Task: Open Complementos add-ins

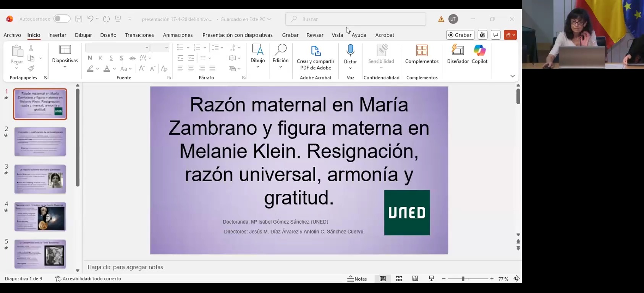Action: pyautogui.click(x=422, y=55)
